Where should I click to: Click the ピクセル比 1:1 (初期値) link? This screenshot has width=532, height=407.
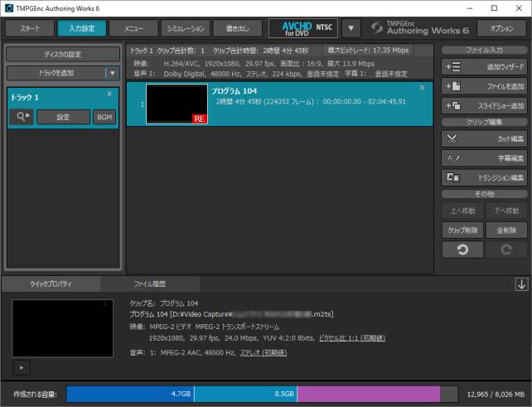point(352,338)
